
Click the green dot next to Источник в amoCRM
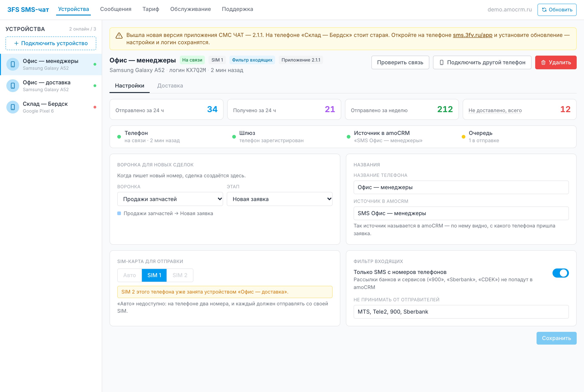(x=349, y=137)
